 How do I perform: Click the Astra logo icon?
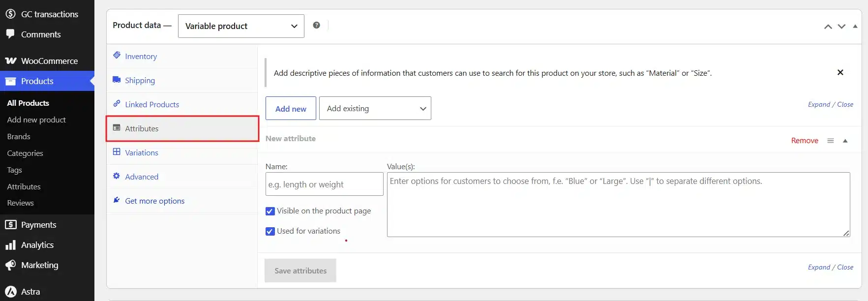coord(11,292)
